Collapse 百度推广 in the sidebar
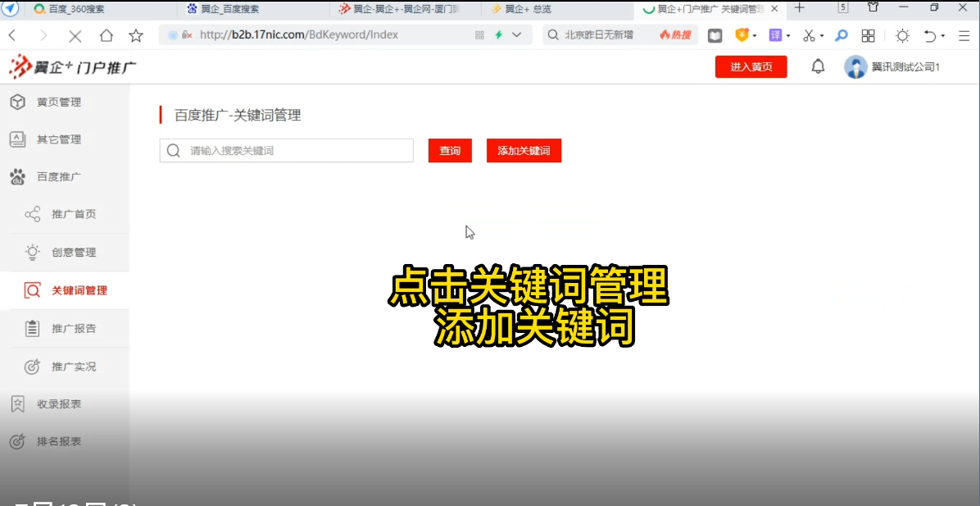This screenshot has width=980, height=506. pos(59,177)
